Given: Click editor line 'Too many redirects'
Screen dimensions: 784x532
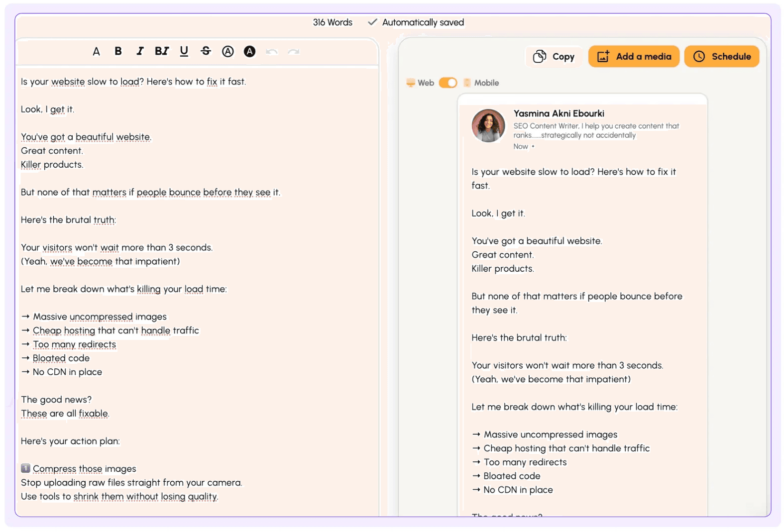Looking at the screenshot, I should (69, 344).
